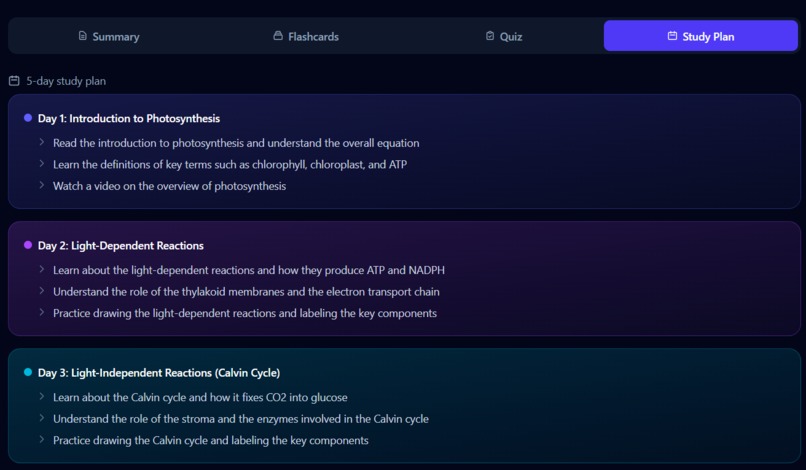Click 'Understand the role of the stroma' text
Image resolution: width=806 pixels, height=470 pixels.
pos(241,419)
